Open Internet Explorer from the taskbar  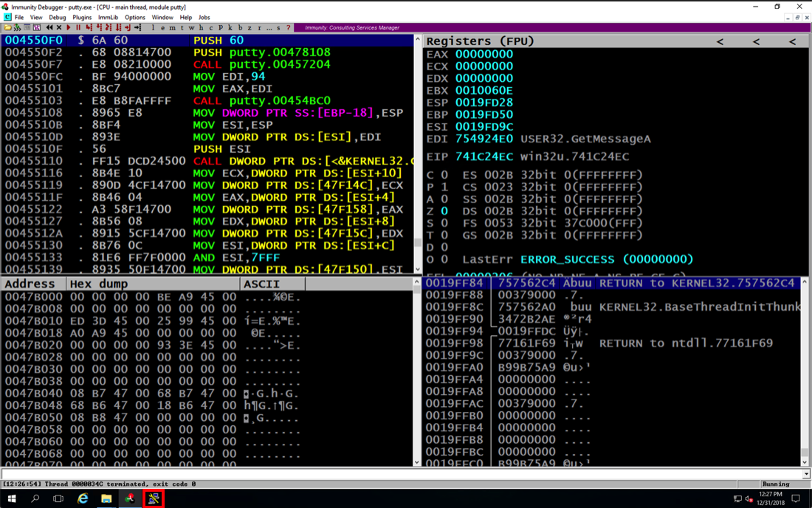click(83, 499)
